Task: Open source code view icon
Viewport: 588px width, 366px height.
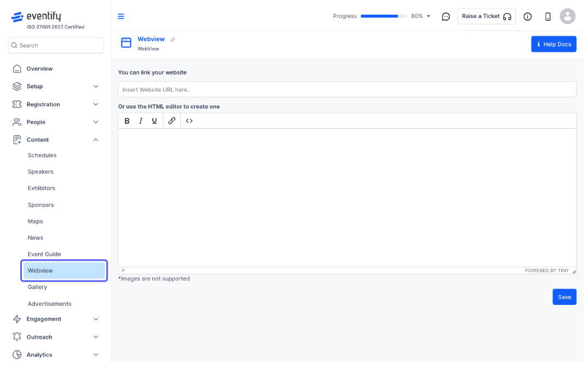Action: 189,121
